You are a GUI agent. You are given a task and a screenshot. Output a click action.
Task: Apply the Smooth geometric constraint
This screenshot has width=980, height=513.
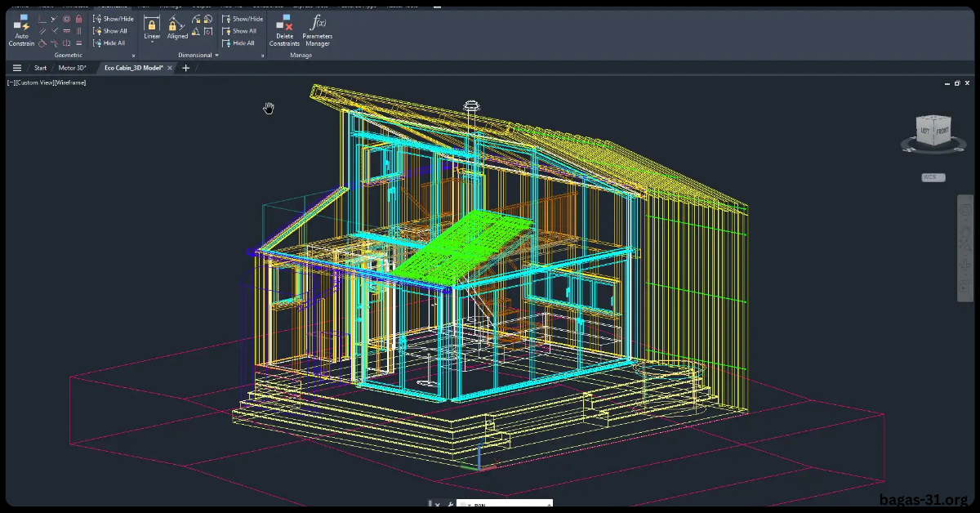tap(55, 43)
